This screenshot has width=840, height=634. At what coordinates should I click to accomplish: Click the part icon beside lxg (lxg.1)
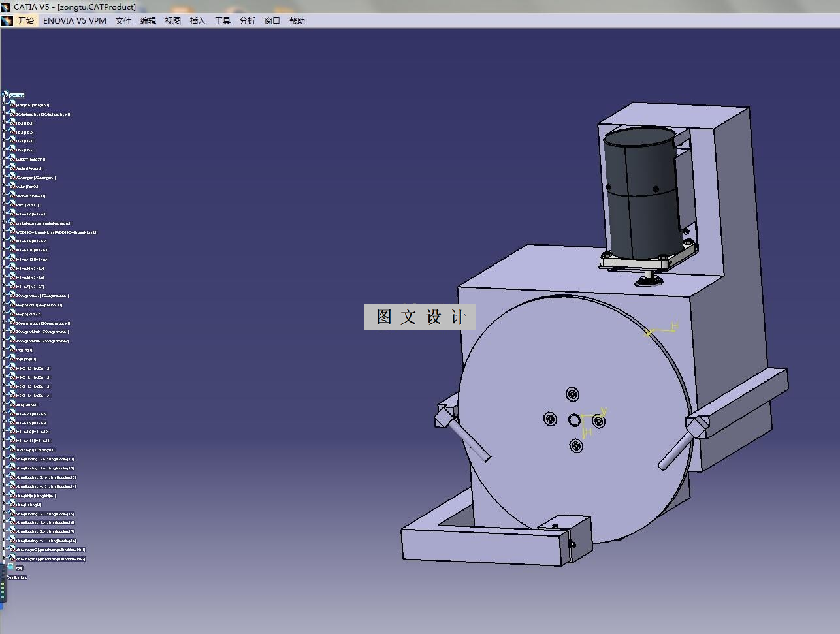click(x=12, y=350)
